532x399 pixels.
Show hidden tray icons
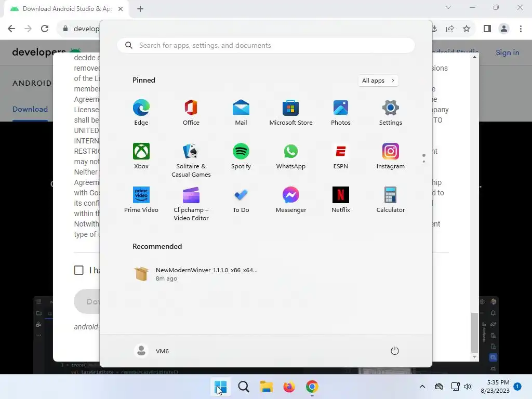(422, 387)
